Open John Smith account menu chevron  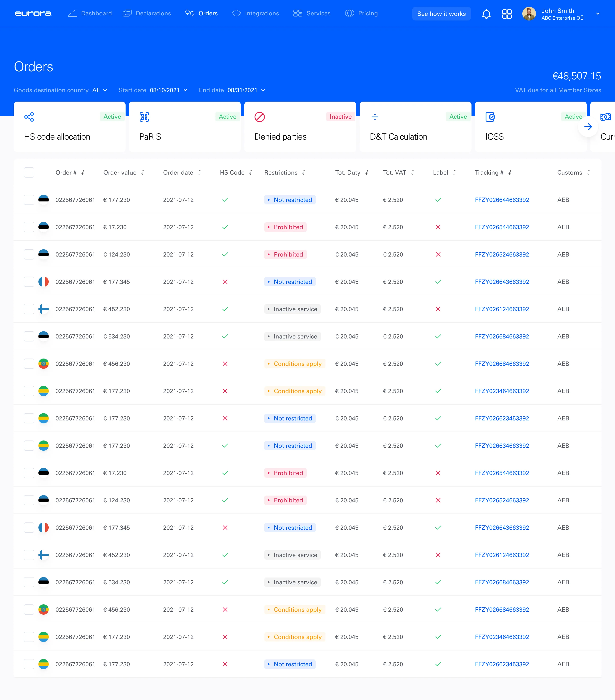click(x=597, y=14)
